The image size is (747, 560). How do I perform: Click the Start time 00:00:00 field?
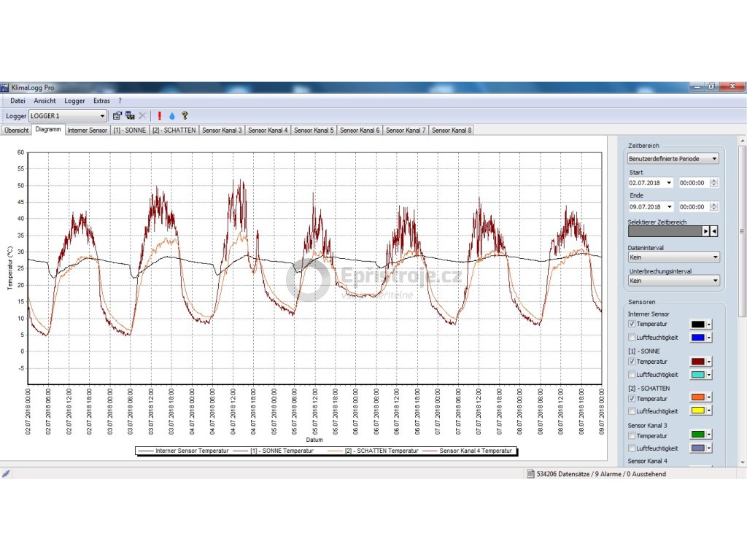(693, 183)
